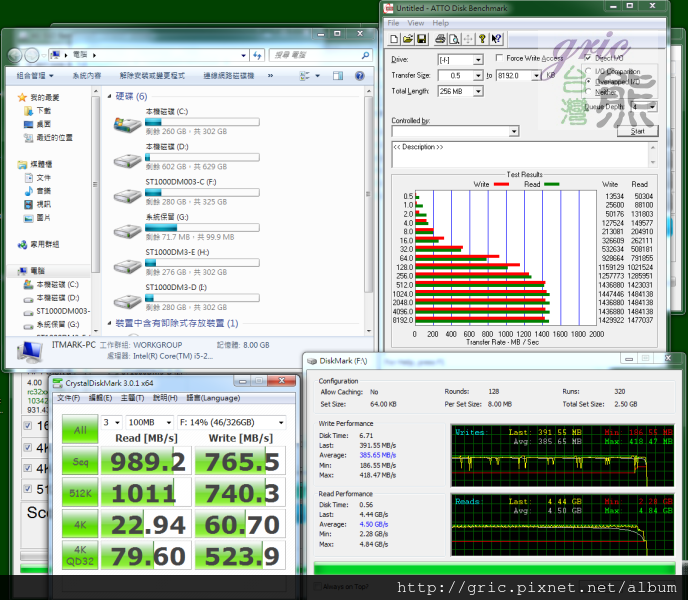Click the context help arrow icon in ATTO
Image resolution: width=688 pixels, height=600 pixels.
(x=496, y=39)
